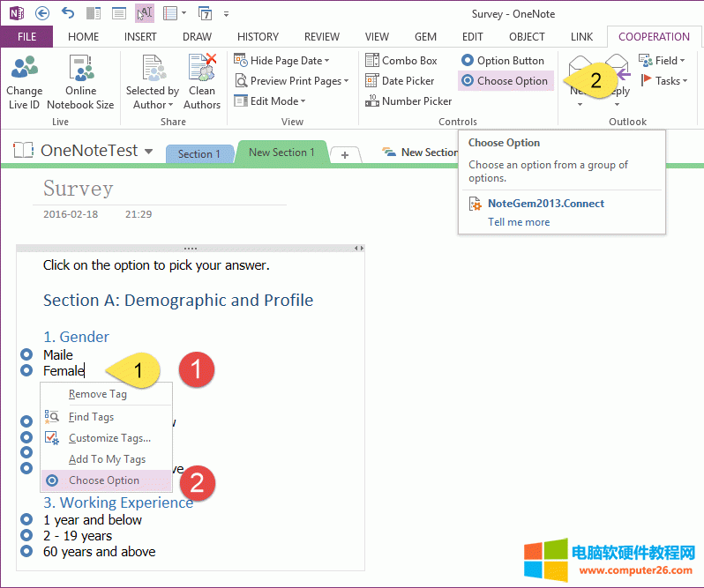Click the Section A: Demographic and Profile heading

[x=178, y=300]
